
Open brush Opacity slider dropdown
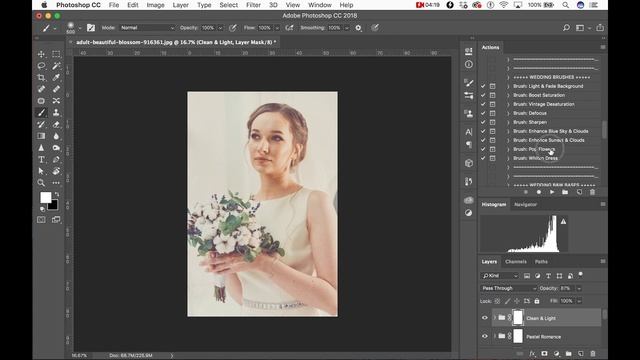coord(220,28)
